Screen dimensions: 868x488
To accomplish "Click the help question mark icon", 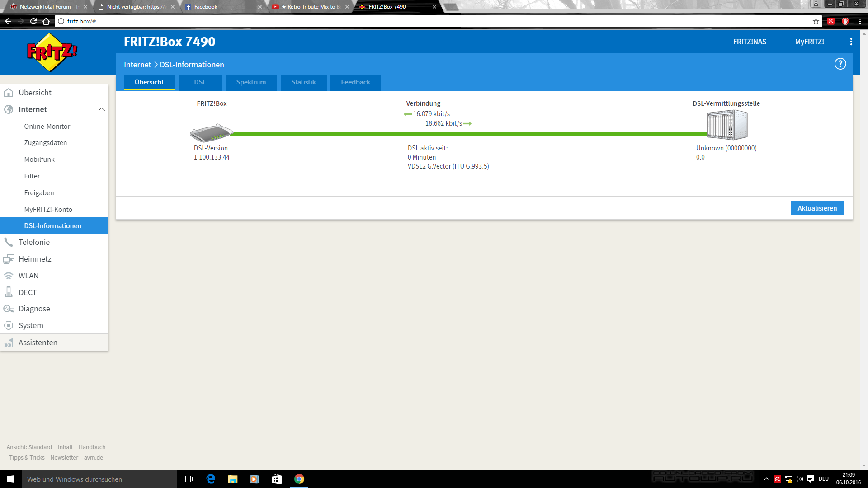I will click(x=840, y=64).
